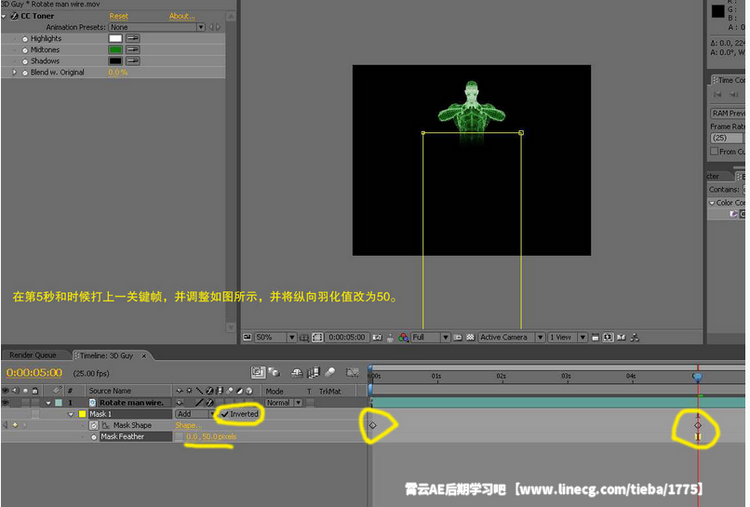Click the Shadows eyedropper icon
750x507 pixels.
[x=132, y=61]
